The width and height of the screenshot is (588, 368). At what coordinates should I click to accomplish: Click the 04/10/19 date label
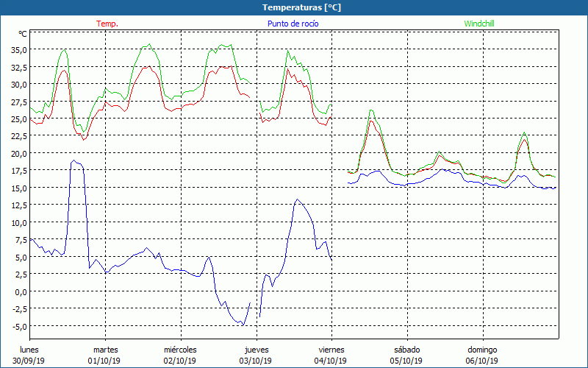point(331,361)
